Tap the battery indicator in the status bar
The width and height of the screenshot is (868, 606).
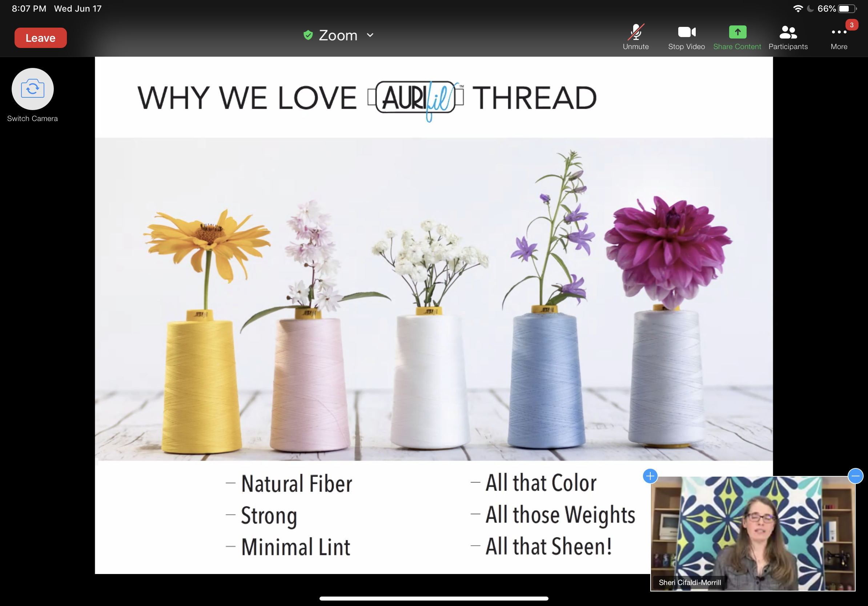coord(847,9)
